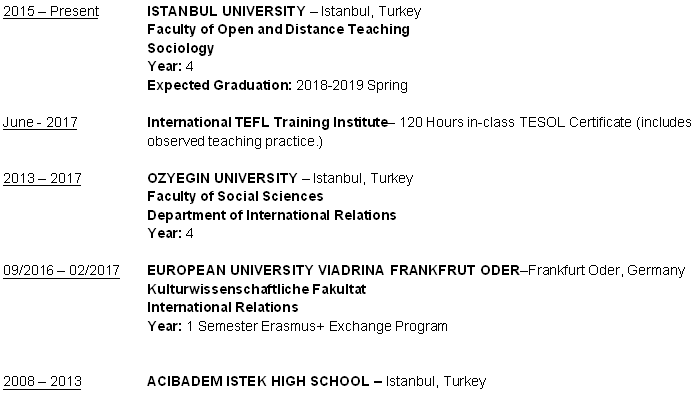Click the EUROPEAN UNIVERSITY VIADRINA heading
Image resolution: width=696 pixels, height=393 pixels.
pos(333,270)
